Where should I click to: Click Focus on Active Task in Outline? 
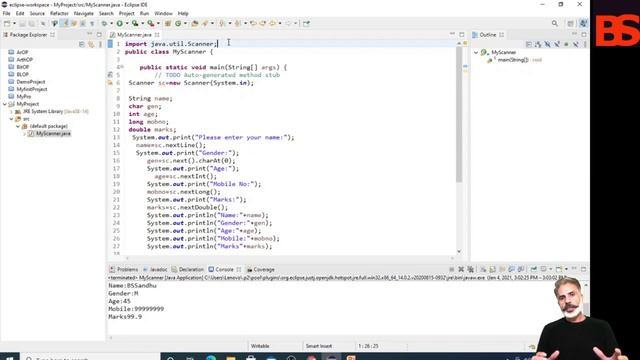529,44
